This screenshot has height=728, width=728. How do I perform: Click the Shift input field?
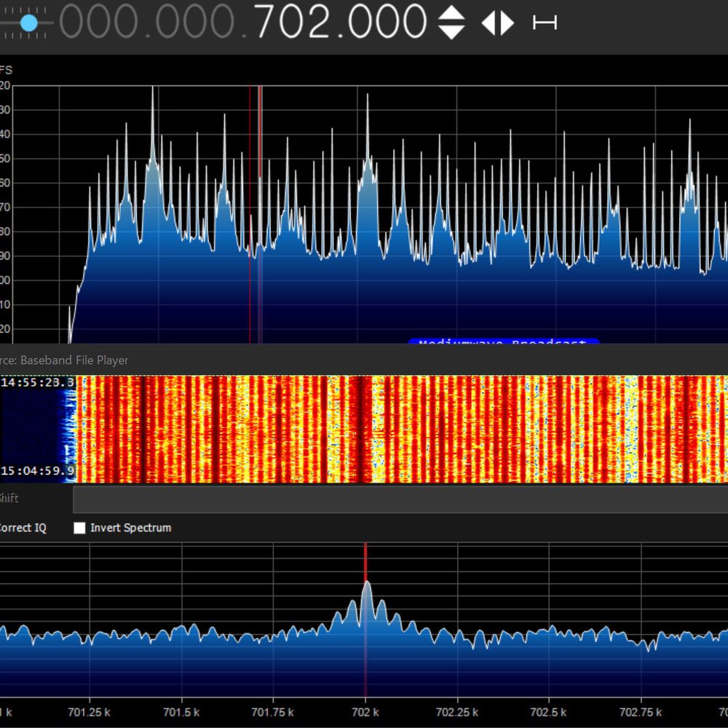coord(400,499)
